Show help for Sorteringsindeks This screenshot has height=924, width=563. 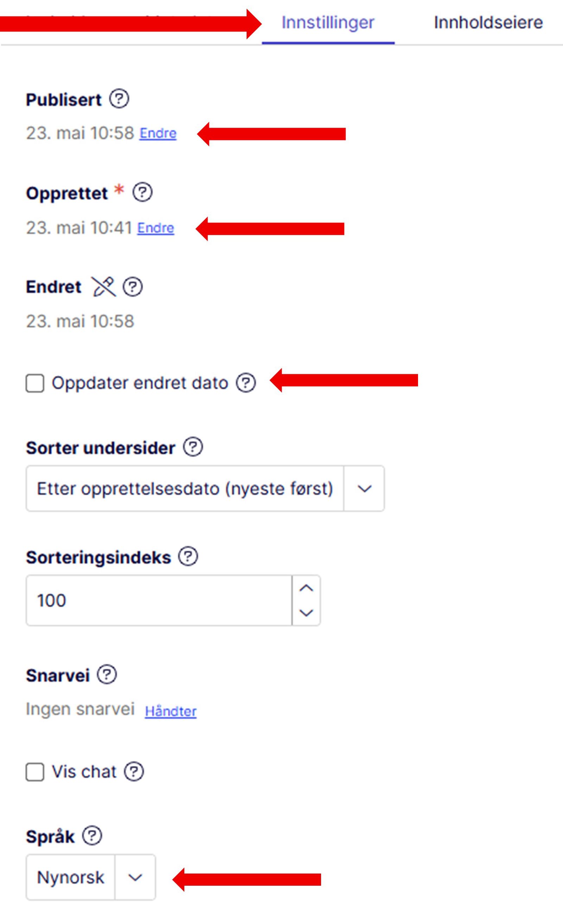pos(188,557)
